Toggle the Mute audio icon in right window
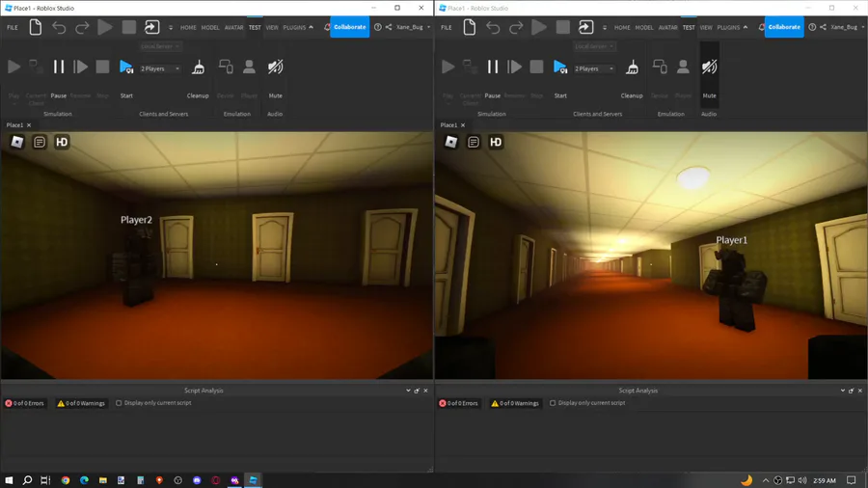The height and width of the screenshot is (488, 868). point(709,68)
